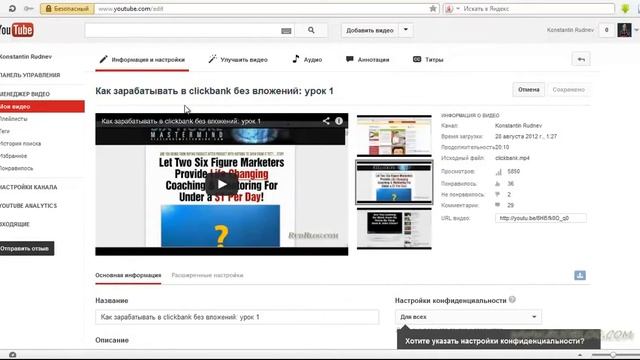This screenshot has width=640, height=360.
Task: Click the YouTube logo
Action: click(16, 30)
